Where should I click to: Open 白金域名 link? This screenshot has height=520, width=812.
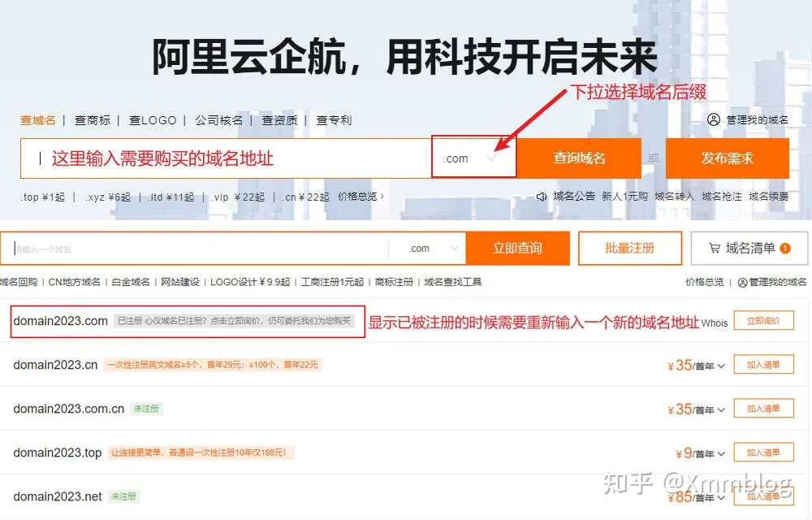tap(131, 282)
